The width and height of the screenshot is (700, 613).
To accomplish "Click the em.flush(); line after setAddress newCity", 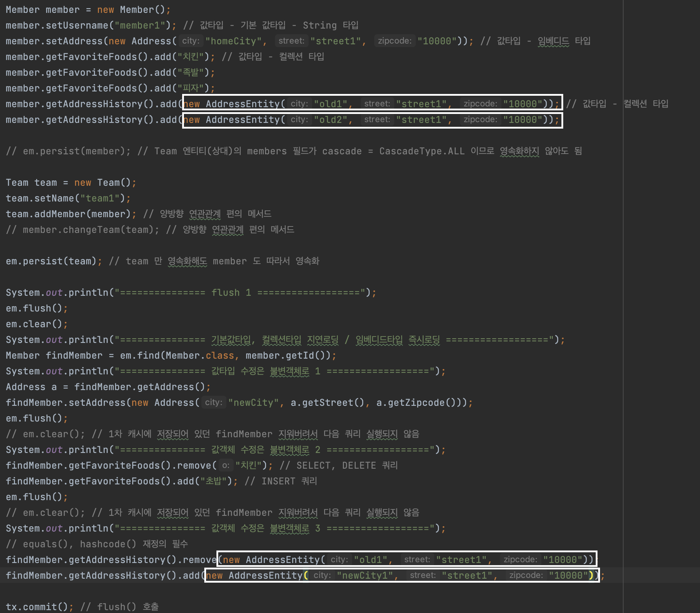I will point(37,418).
